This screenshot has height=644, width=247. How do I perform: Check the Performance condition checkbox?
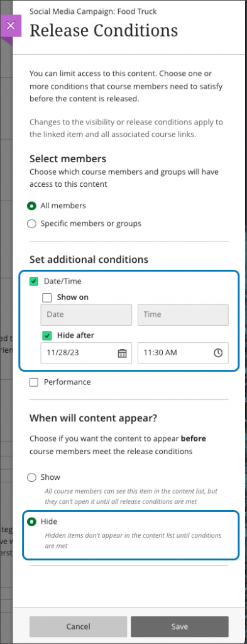click(x=34, y=382)
